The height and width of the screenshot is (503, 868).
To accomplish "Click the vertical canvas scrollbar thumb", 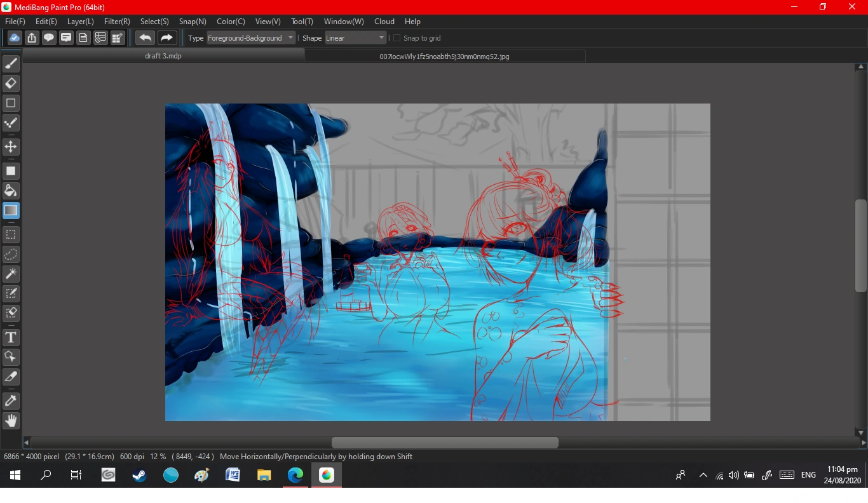I will [x=861, y=245].
